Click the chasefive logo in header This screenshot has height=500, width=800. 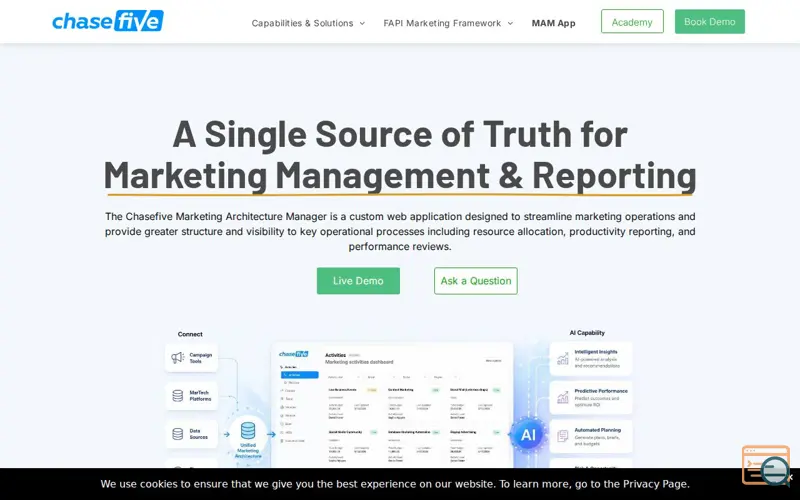click(108, 21)
